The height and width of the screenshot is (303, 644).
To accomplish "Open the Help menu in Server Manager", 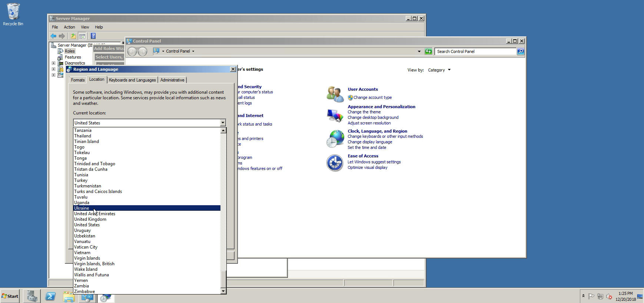I will [99, 27].
